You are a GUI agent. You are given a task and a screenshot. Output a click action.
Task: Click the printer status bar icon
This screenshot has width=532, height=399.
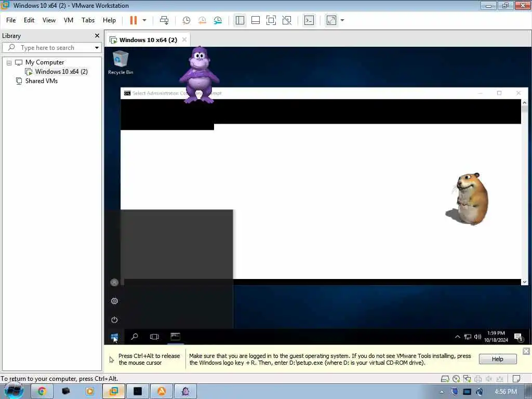click(x=478, y=379)
